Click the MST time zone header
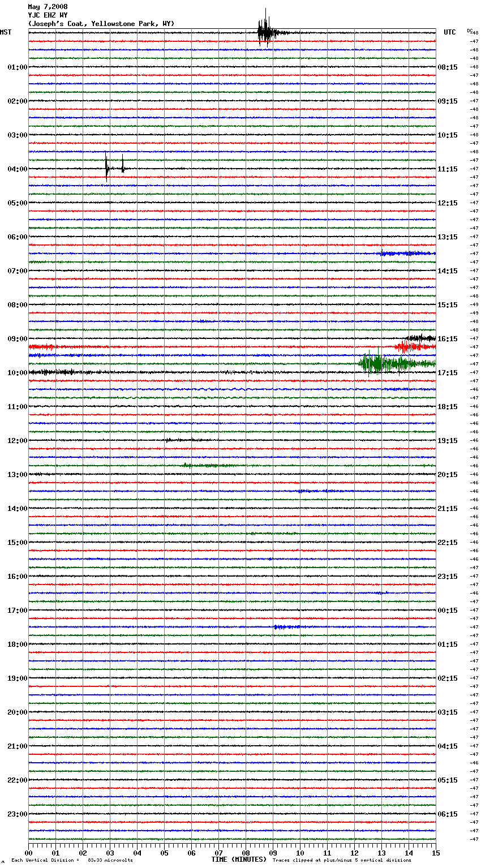 (6, 32)
